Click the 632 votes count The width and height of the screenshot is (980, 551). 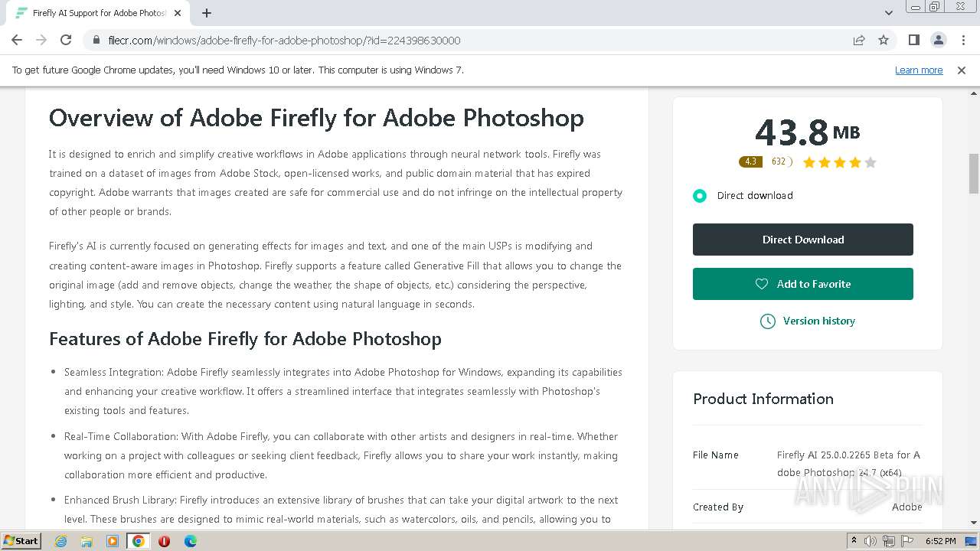[x=779, y=161]
